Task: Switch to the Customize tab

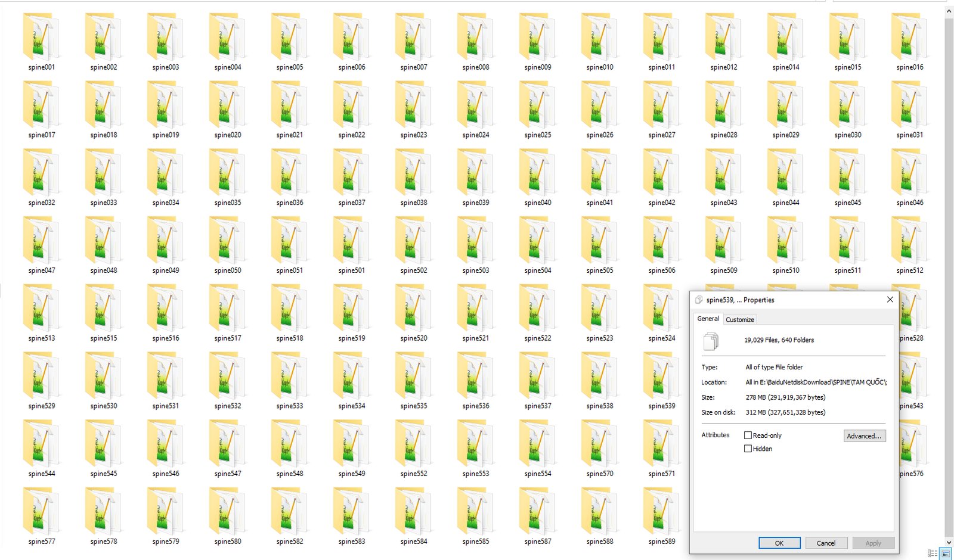Action: (739, 320)
